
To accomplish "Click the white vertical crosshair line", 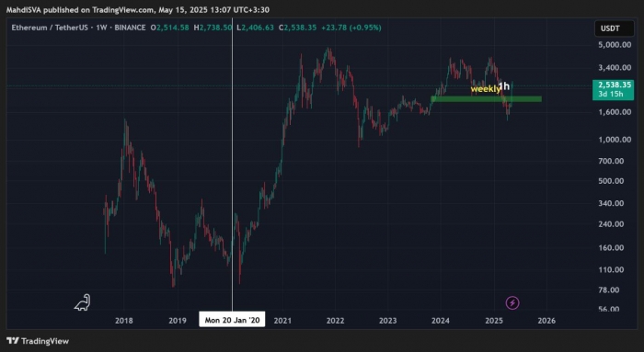I will pyautogui.click(x=233, y=165).
